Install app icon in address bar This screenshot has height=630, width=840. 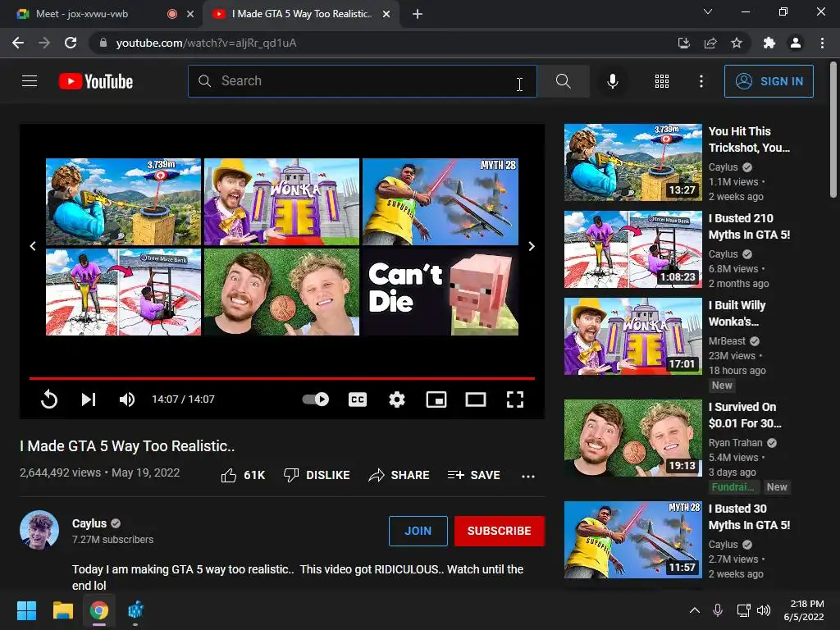coord(683,43)
